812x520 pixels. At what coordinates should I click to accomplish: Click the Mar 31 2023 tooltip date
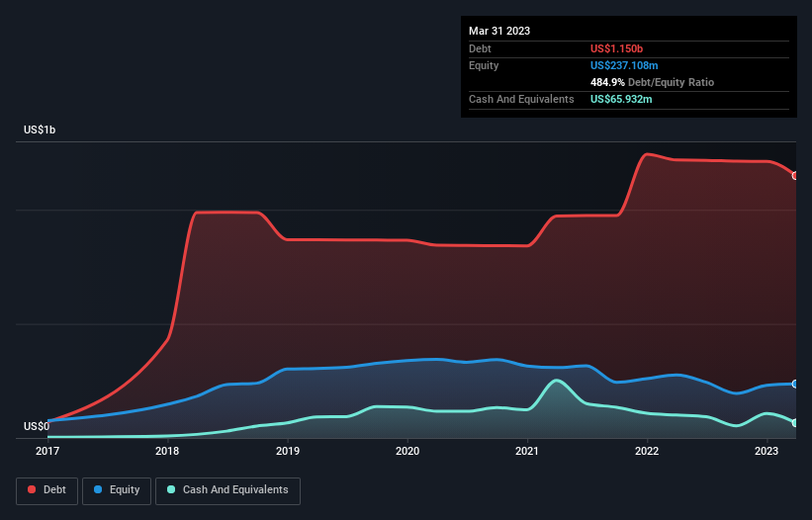pos(499,31)
